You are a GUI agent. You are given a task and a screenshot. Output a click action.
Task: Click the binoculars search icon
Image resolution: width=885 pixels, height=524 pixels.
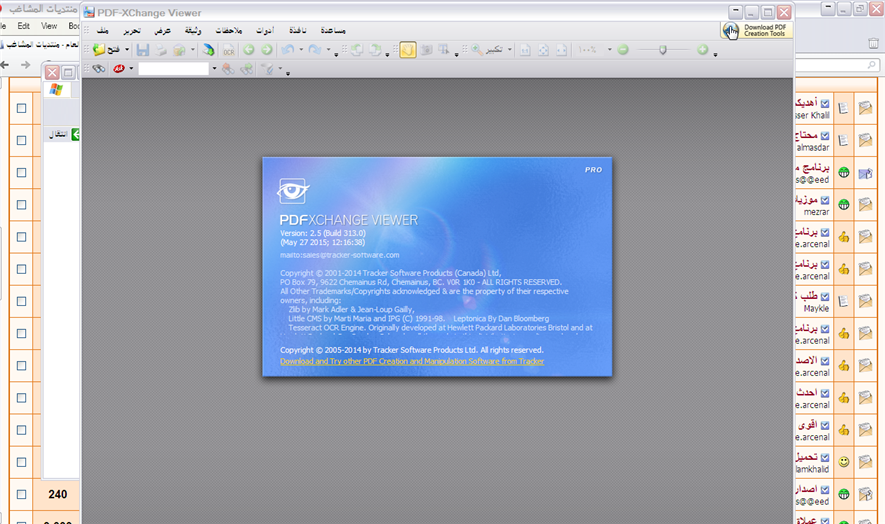(98, 69)
